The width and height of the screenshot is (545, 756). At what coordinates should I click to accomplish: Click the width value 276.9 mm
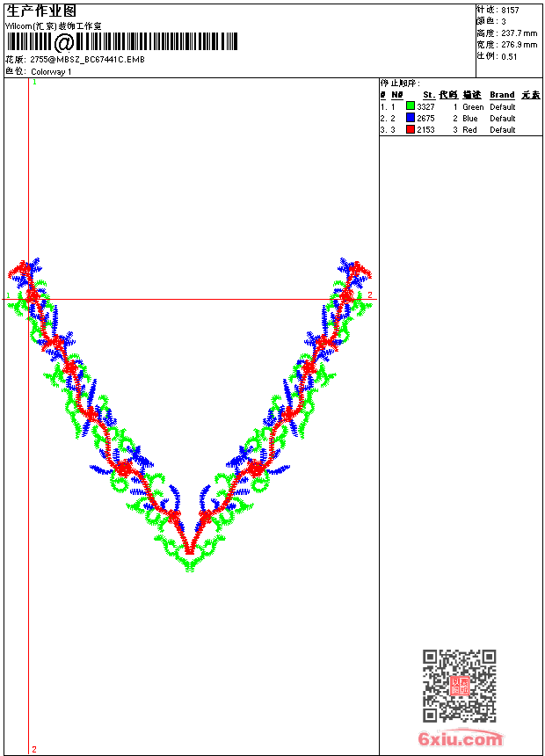coord(519,44)
